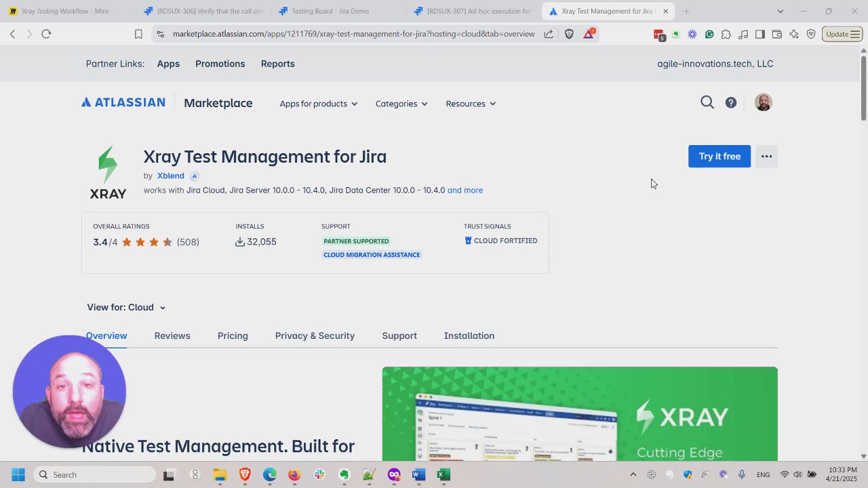Switch to Xray Testing Workflow Miro tab
This screenshot has width=868, height=488.
click(66, 12)
